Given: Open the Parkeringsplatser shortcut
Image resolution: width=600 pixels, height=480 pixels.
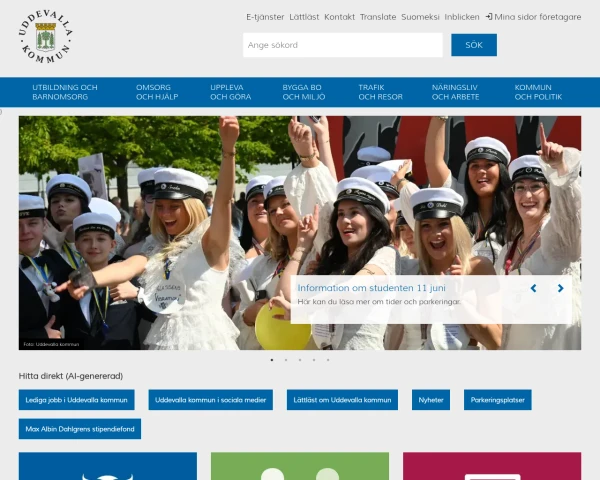Looking at the screenshot, I should pyautogui.click(x=497, y=400).
